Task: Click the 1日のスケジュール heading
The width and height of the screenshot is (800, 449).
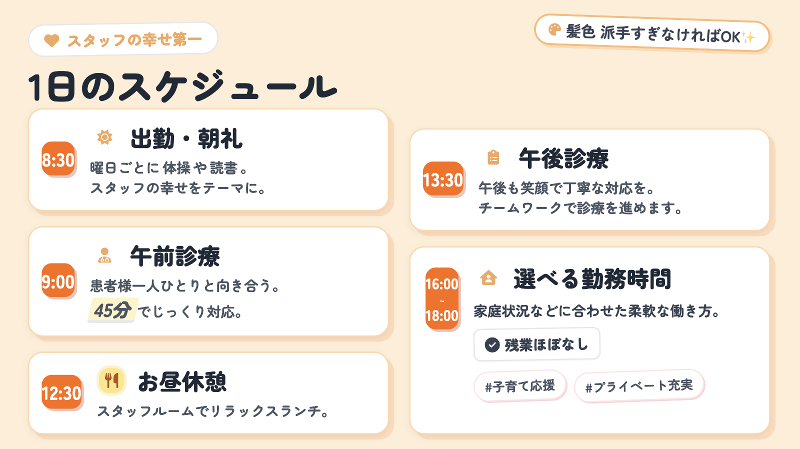Action: (183, 86)
